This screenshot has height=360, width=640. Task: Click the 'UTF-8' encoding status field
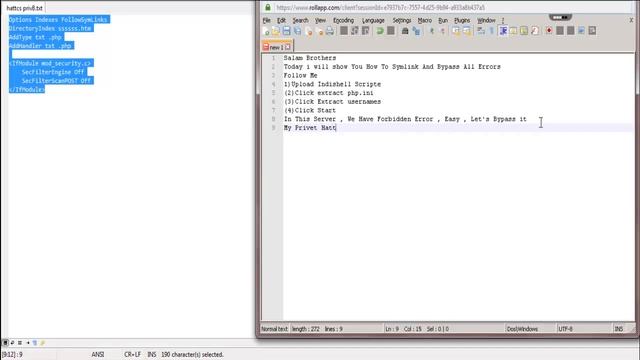pos(565,329)
